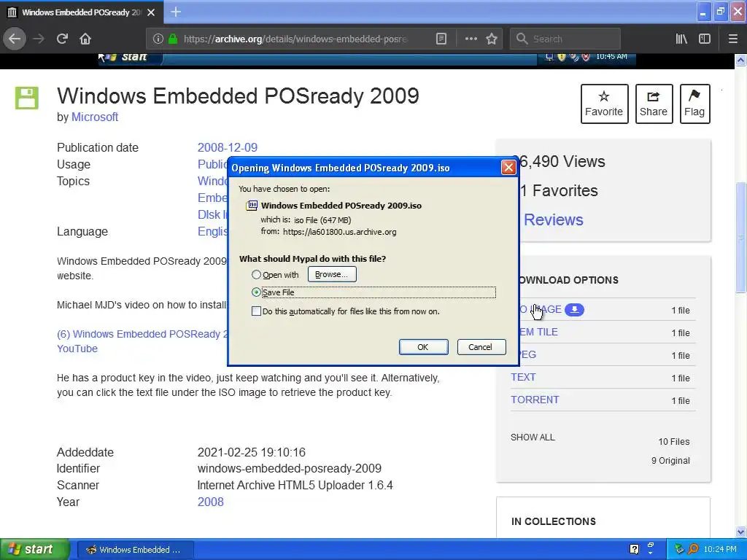Viewport: 747px width, 560px height.
Task: Show sidebars icon in the toolbar
Action: point(705,39)
